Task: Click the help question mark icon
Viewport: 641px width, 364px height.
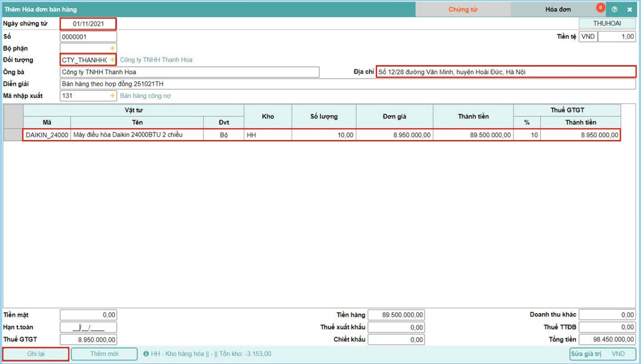Action: tap(614, 9)
